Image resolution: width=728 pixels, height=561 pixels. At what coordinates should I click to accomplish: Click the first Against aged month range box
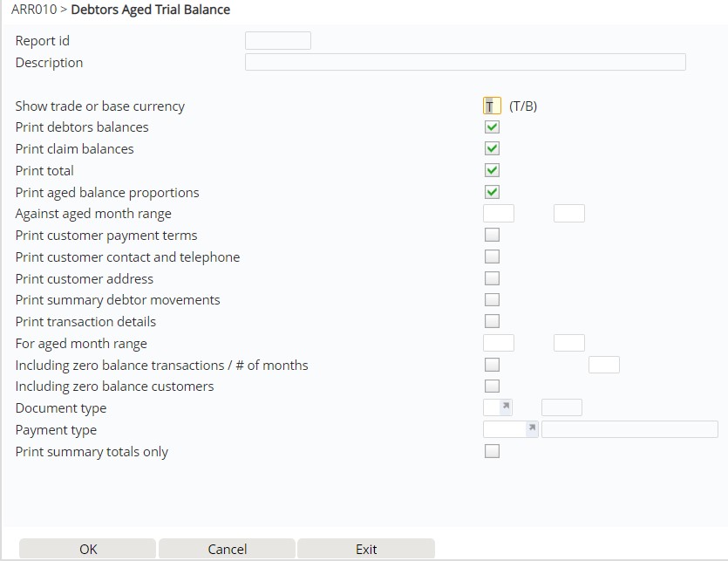(498, 214)
